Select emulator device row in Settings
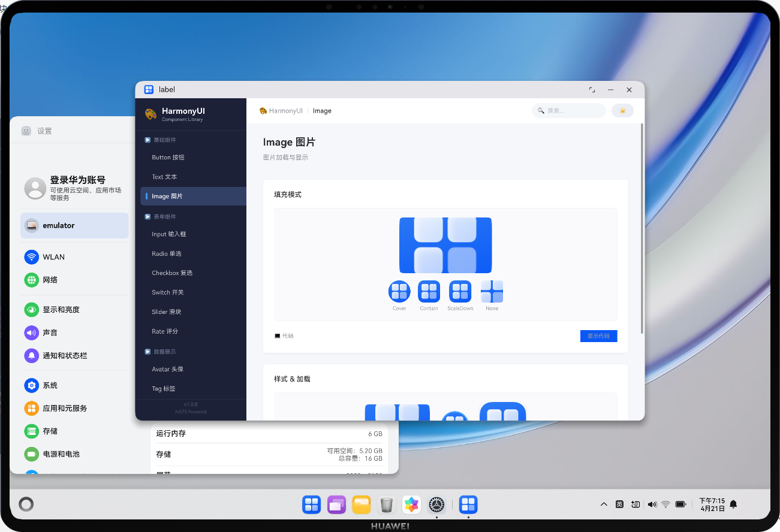 (x=74, y=226)
